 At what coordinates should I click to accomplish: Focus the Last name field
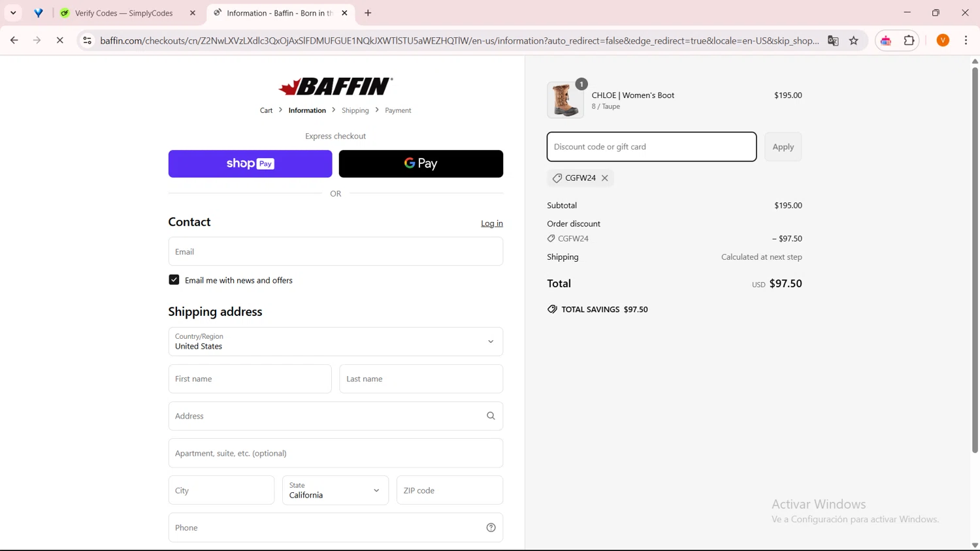(x=421, y=379)
